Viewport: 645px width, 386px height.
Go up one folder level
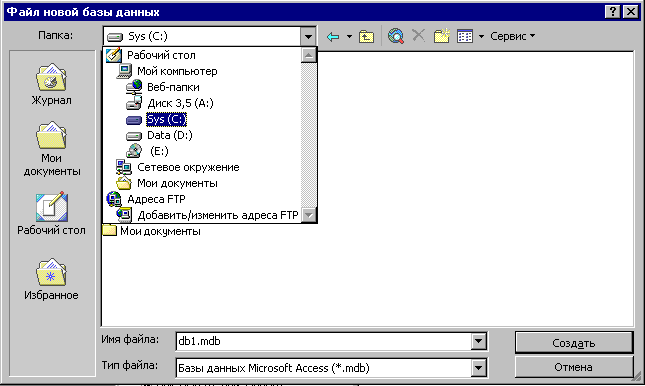point(366,37)
